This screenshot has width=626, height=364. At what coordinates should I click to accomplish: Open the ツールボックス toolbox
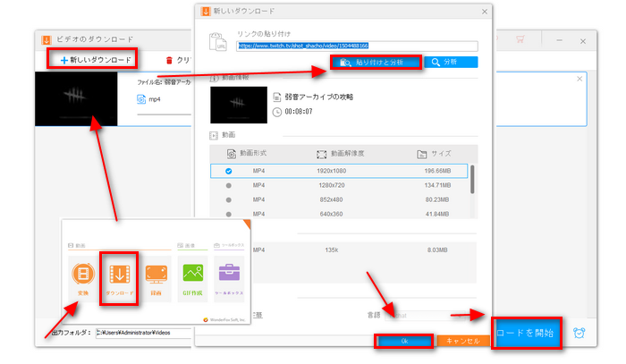228,275
